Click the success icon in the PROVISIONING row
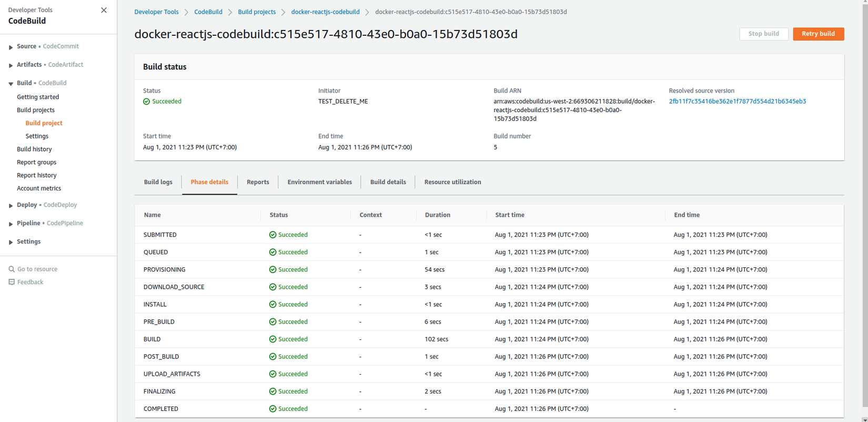The height and width of the screenshot is (422, 868). (272, 269)
